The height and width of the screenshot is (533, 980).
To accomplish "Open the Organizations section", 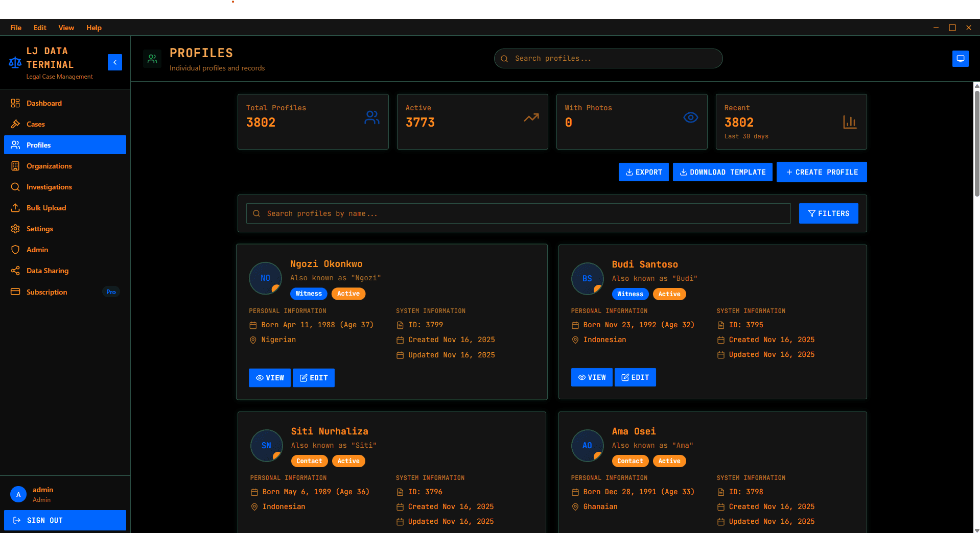I will (49, 166).
